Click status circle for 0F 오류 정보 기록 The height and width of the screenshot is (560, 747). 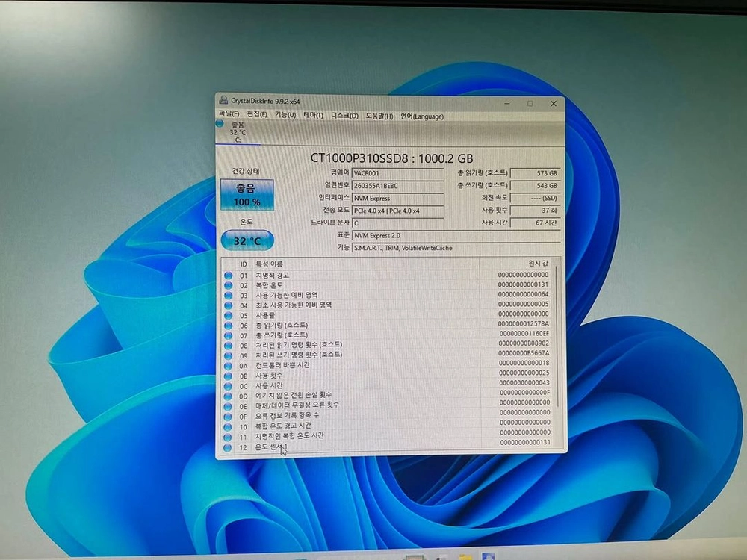click(228, 417)
